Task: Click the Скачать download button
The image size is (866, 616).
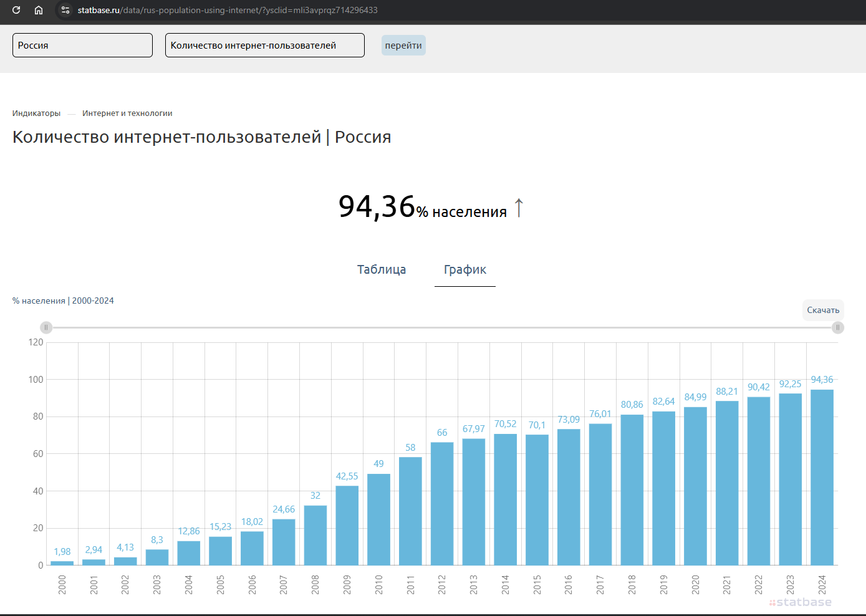Action: [x=822, y=310]
